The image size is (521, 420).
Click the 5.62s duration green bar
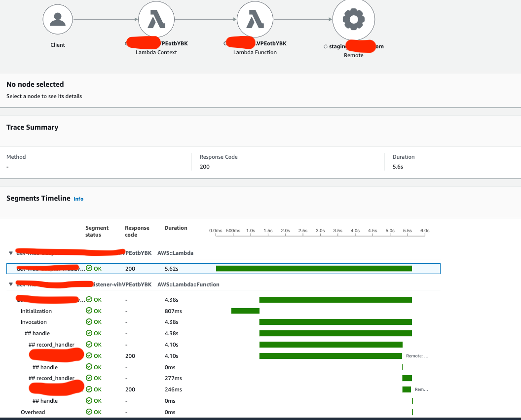[314, 269]
